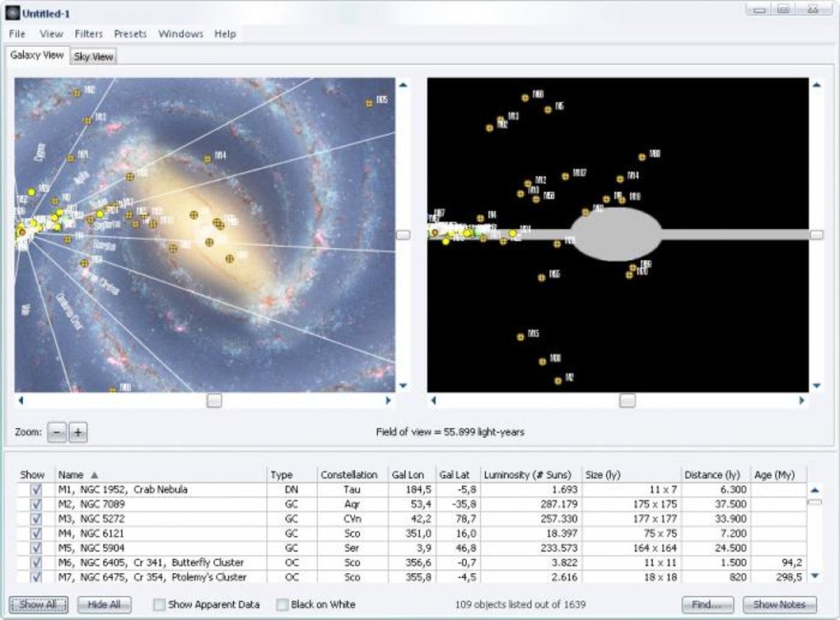Click the galaxy map's horizontal slider thumb
This screenshot has width=840, height=620.
214,400
